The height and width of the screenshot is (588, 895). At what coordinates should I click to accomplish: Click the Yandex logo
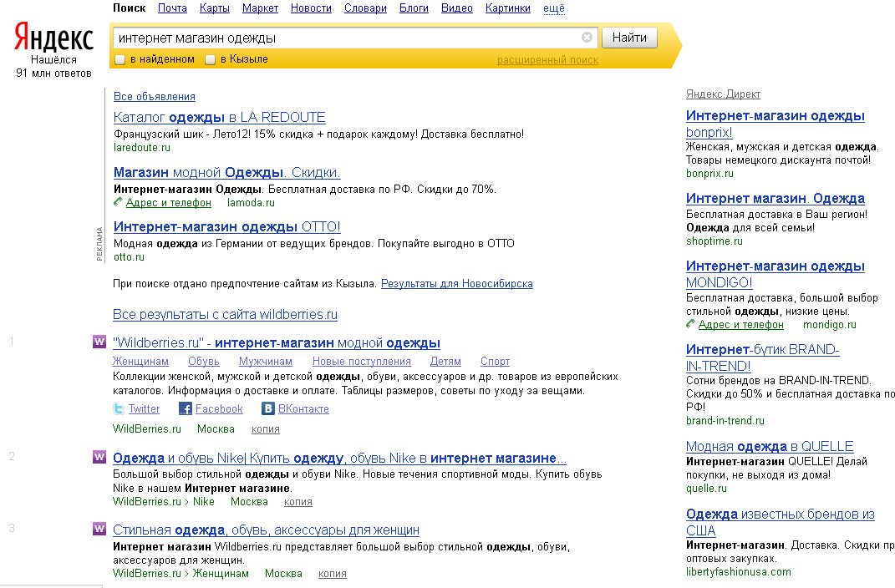53,38
